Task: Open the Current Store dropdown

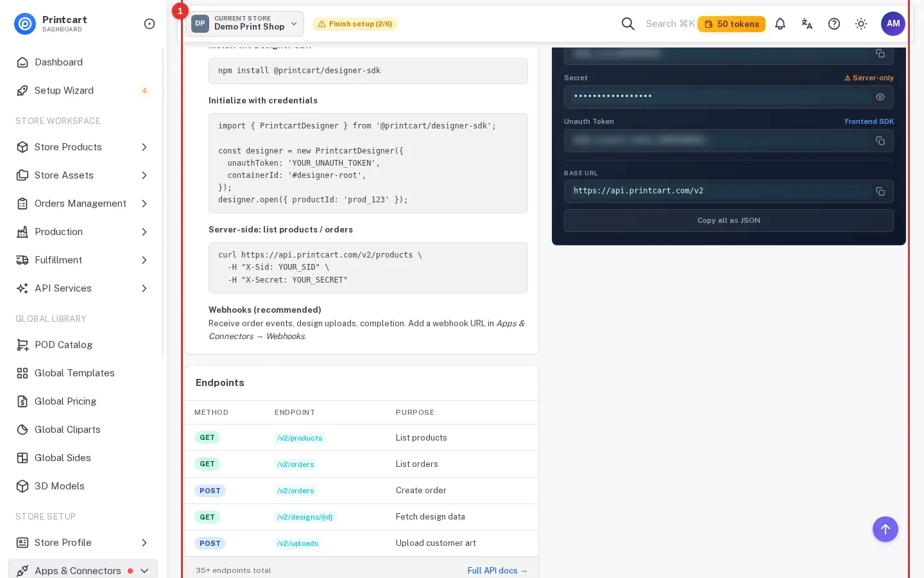Action: point(245,24)
